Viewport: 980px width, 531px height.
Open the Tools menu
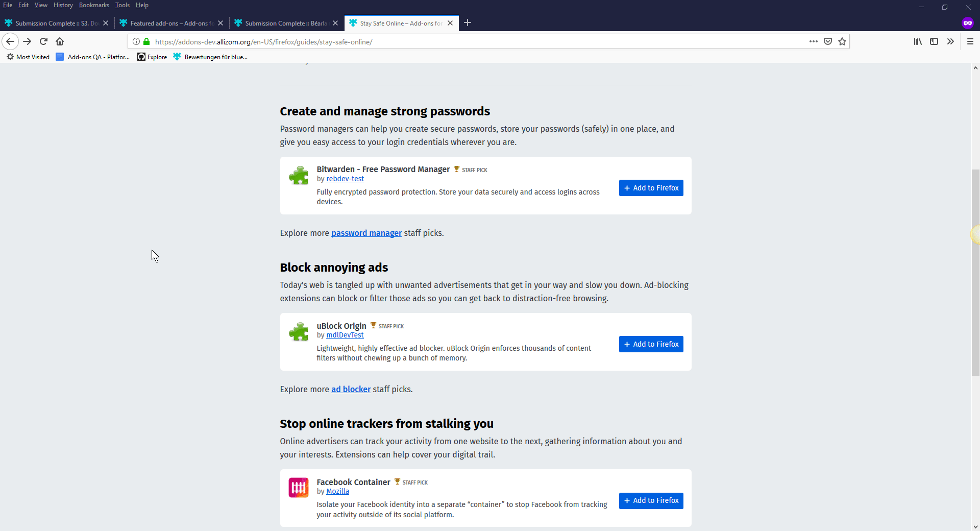122,5
